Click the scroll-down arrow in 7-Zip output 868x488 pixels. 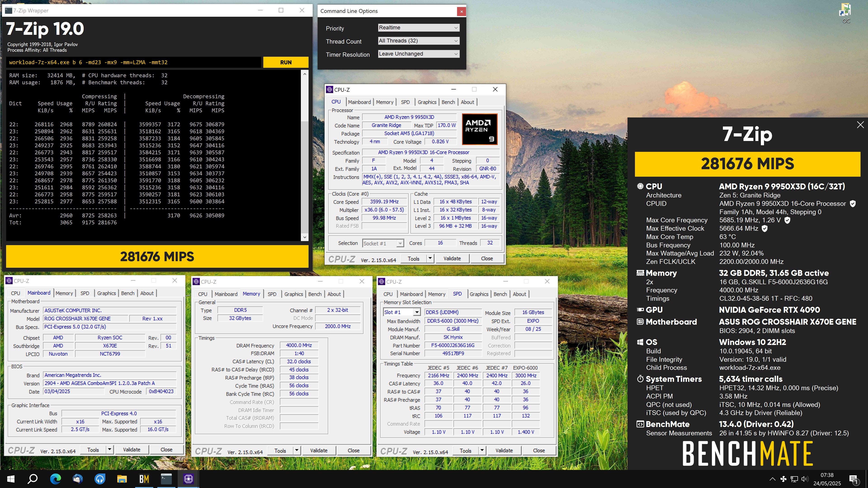pos(305,237)
